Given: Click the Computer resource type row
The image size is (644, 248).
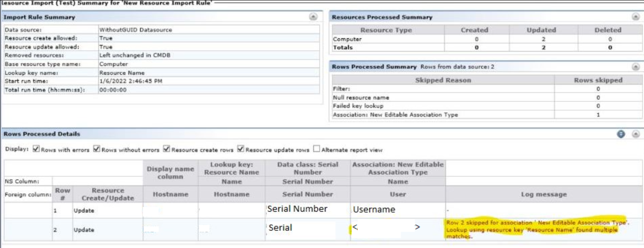Looking at the screenshot, I should point(342,39).
